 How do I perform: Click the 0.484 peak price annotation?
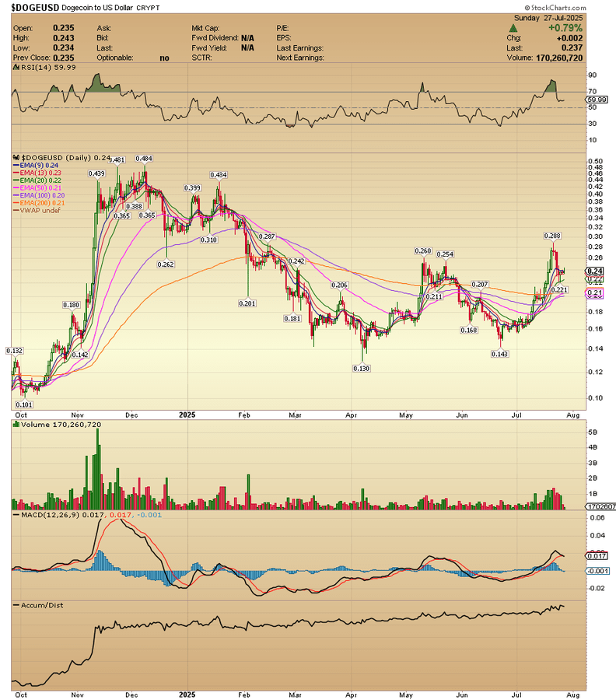[x=144, y=159]
